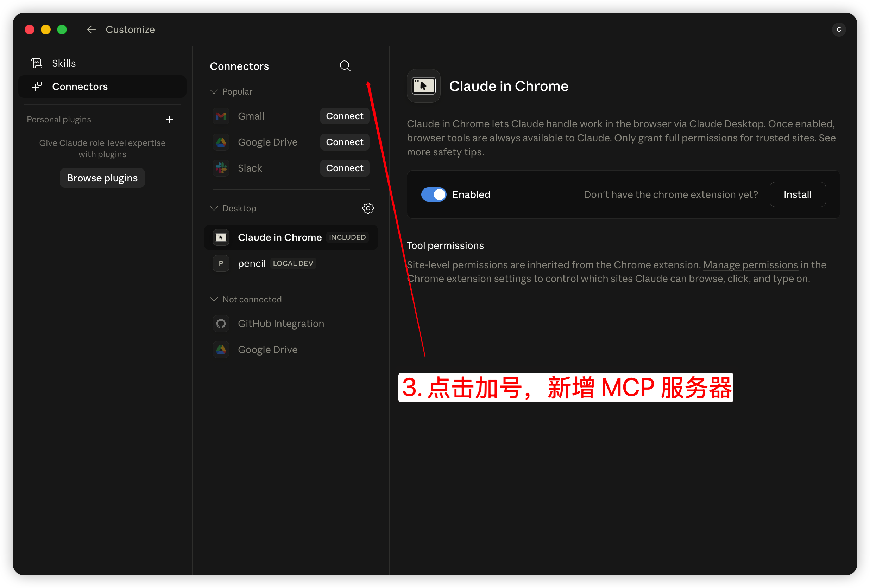Open Desktop connector settings gear
The image size is (870, 588).
368,208
